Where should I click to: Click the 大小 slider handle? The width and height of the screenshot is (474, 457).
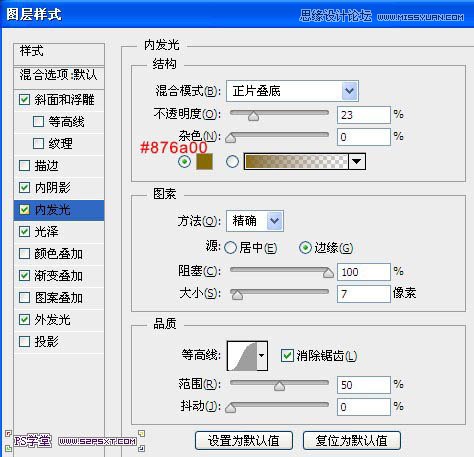[237, 294]
